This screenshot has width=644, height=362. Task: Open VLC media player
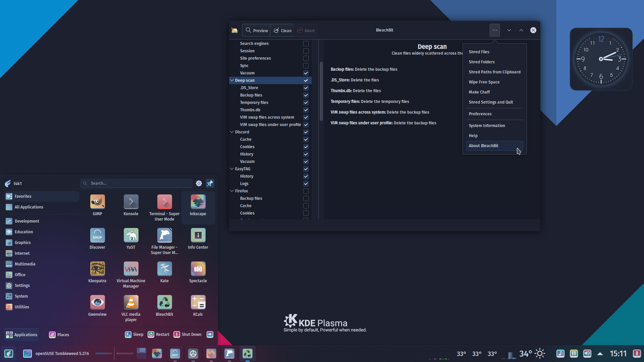pyautogui.click(x=131, y=308)
